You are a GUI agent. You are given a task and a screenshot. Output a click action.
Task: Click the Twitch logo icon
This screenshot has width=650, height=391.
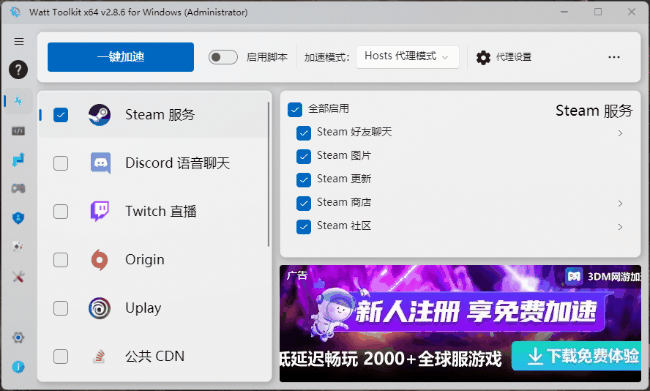tap(100, 211)
